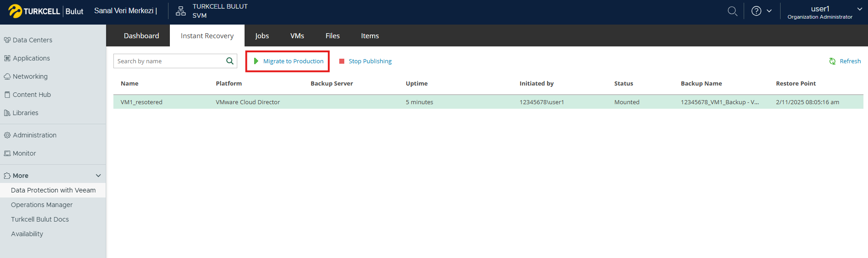Screen dimensions: 868x258
Task: Select the VM1_resotered row name
Action: tap(142, 102)
